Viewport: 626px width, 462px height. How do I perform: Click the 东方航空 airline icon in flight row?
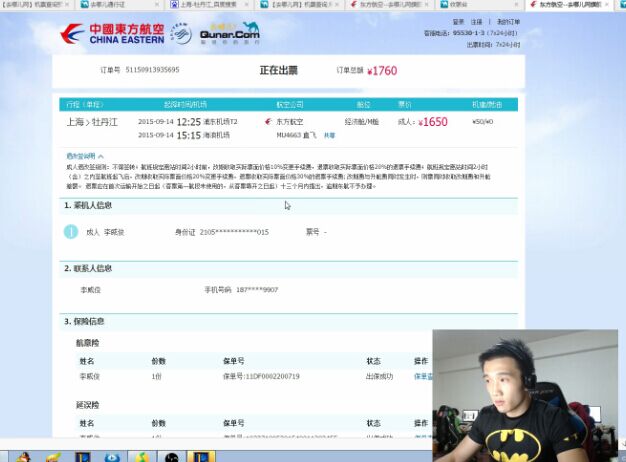(x=268, y=121)
